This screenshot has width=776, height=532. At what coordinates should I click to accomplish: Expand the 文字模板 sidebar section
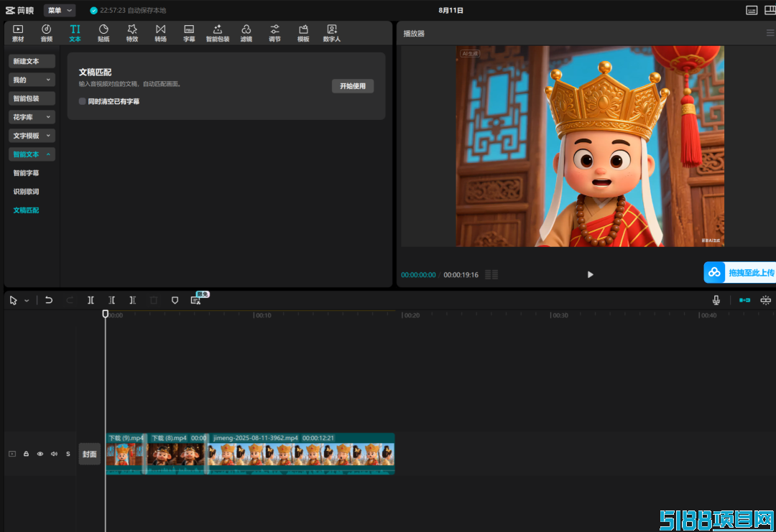click(x=32, y=136)
